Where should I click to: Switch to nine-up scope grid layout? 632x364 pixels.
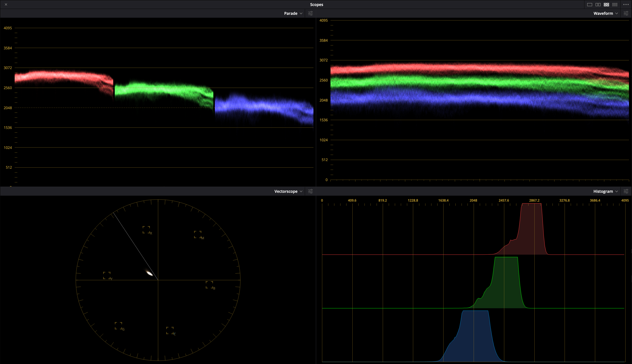click(615, 4)
